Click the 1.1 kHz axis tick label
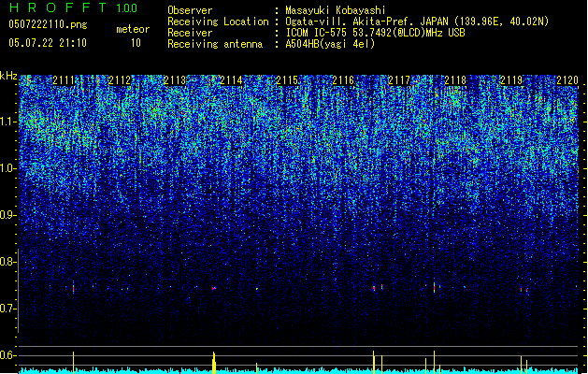588x374 pixels. point(7,122)
